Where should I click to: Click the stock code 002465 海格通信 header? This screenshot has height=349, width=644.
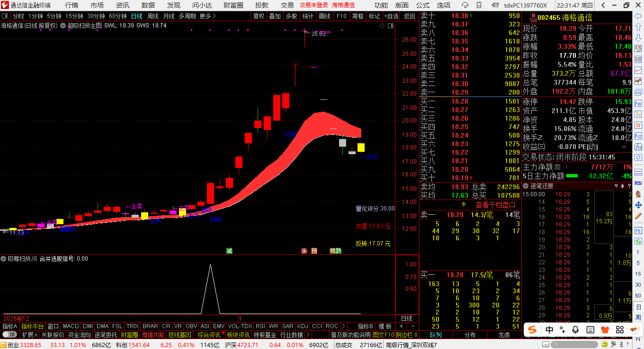point(564,17)
